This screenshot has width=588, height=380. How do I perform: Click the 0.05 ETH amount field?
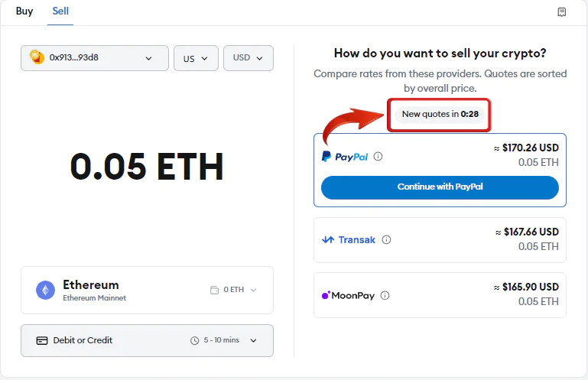[147, 167]
